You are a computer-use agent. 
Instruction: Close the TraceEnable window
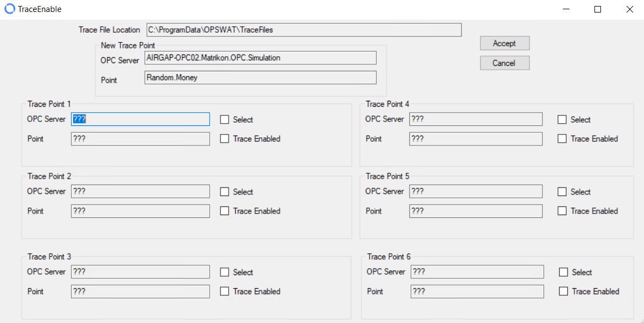click(629, 9)
